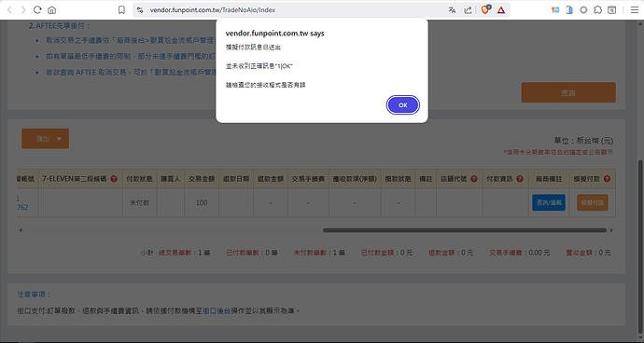Open site information icon beside the URL
Viewport: 644px width, 343px height.
point(140,10)
